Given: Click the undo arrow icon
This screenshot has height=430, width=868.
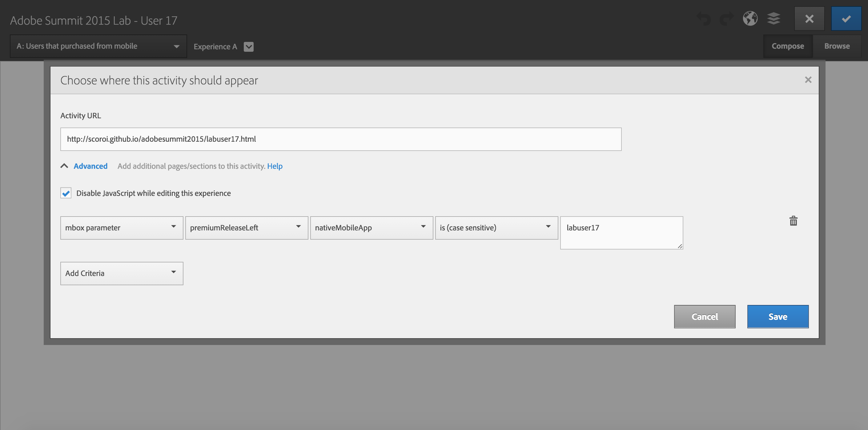Looking at the screenshot, I should click(704, 19).
